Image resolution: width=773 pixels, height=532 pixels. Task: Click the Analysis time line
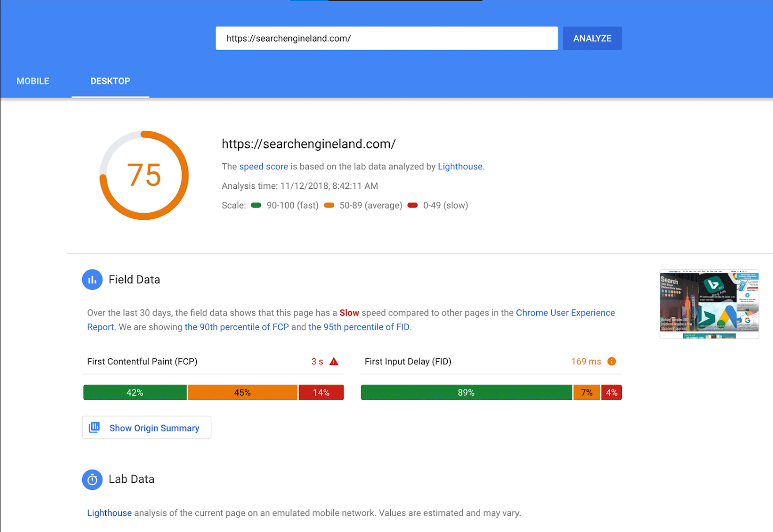(x=300, y=186)
